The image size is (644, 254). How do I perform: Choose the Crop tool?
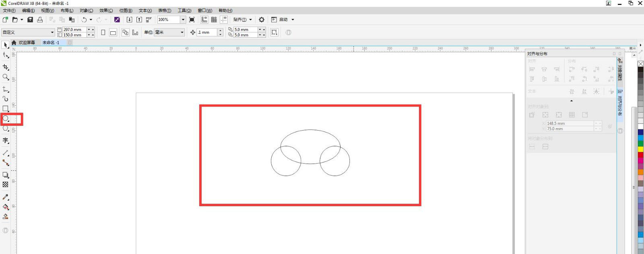[x=6, y=67]
